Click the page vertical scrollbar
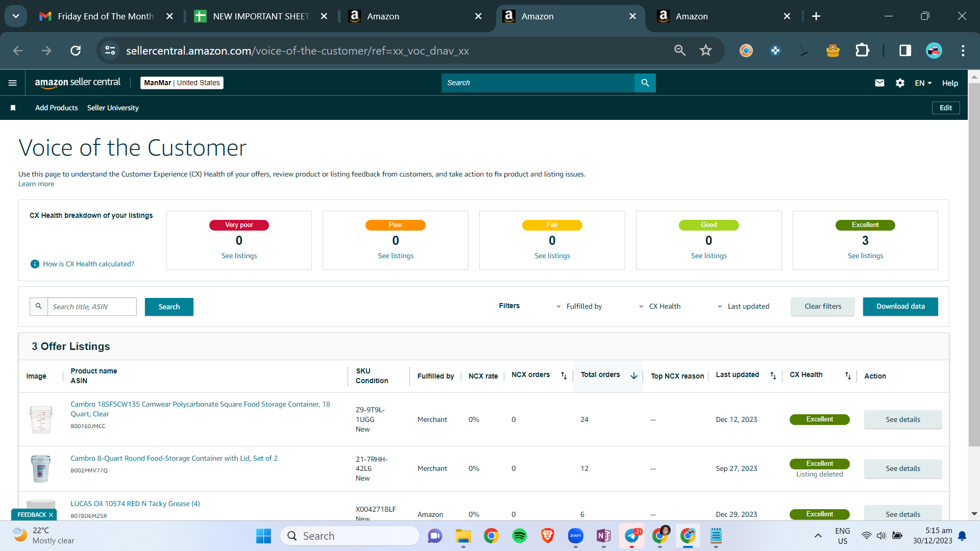980x551 pixels. (x=974, y=265)
